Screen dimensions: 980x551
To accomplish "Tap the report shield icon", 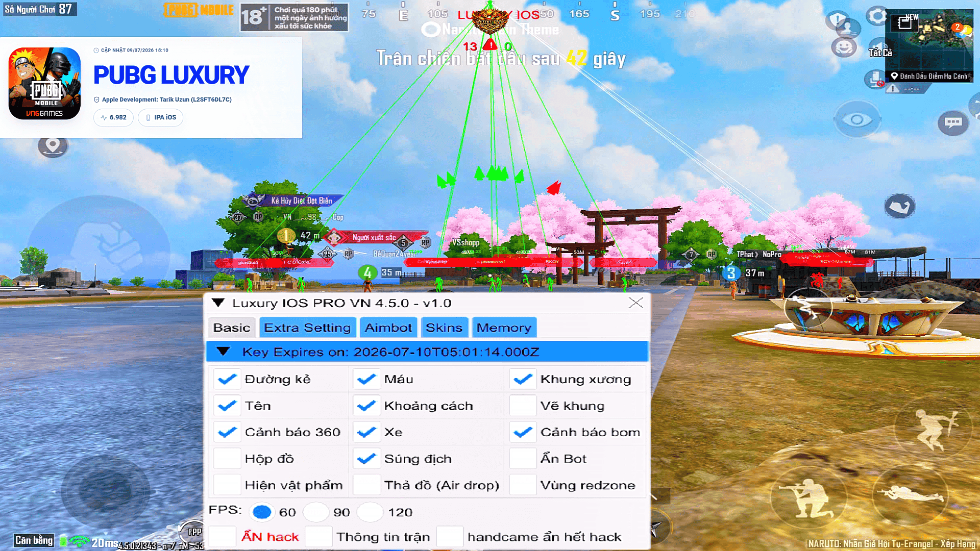I will tap(836, 20).
